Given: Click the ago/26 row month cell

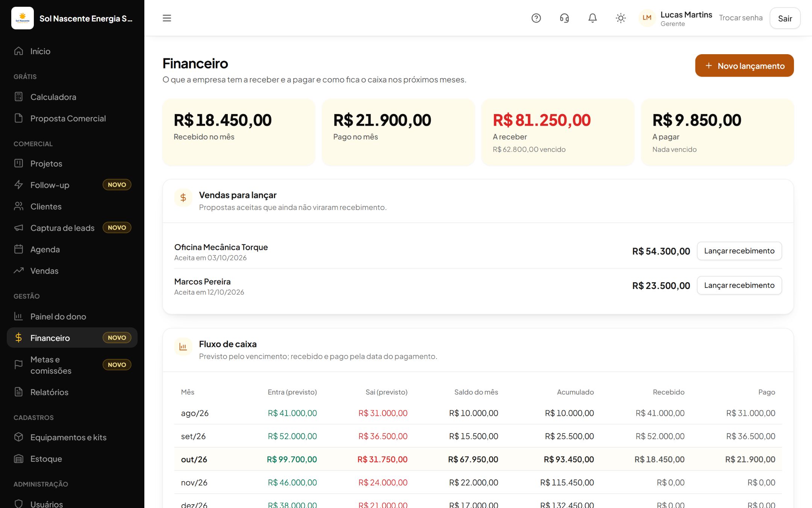Looking at the screenshot, I should tap(195, 413).
